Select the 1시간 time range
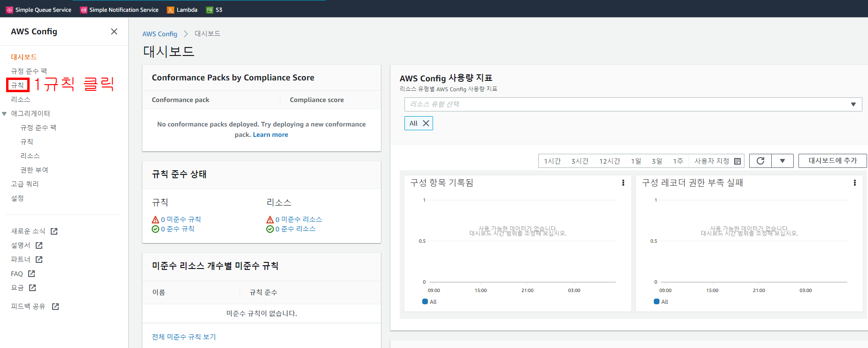The width and height of the screenshot is (868, 348). pyautogui.click(x=552, y=161)
